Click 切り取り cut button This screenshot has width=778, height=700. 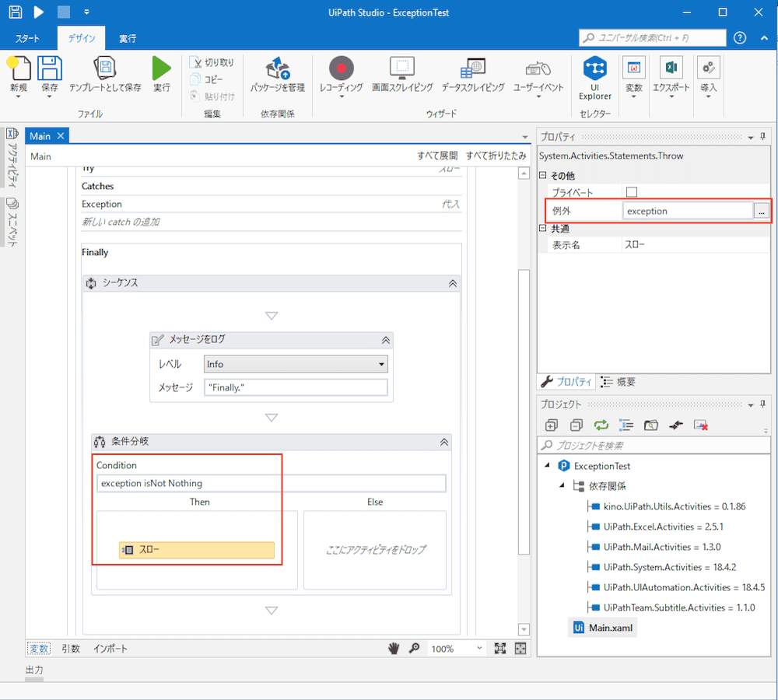pos(212,62)
